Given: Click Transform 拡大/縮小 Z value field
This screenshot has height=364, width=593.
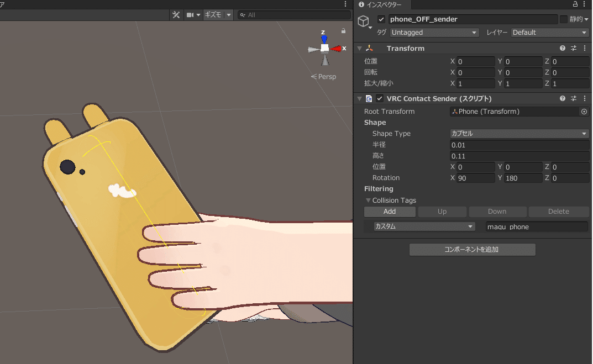Looking at the screenshot, I should coord(570,83).
